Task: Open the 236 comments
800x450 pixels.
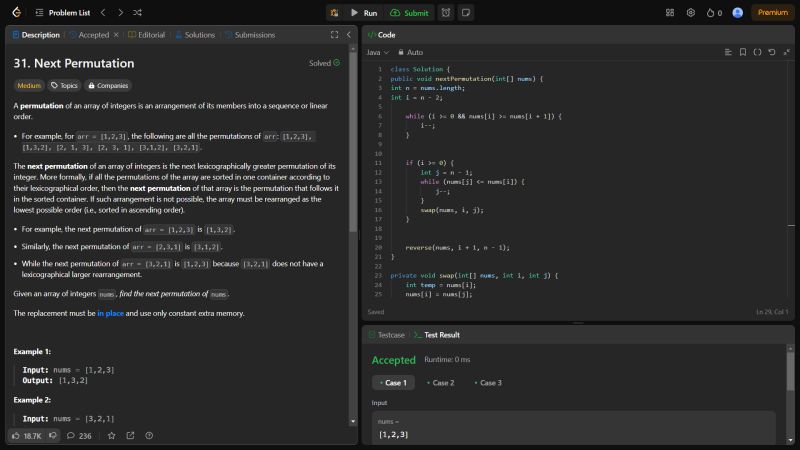Action: coord(79,436)
